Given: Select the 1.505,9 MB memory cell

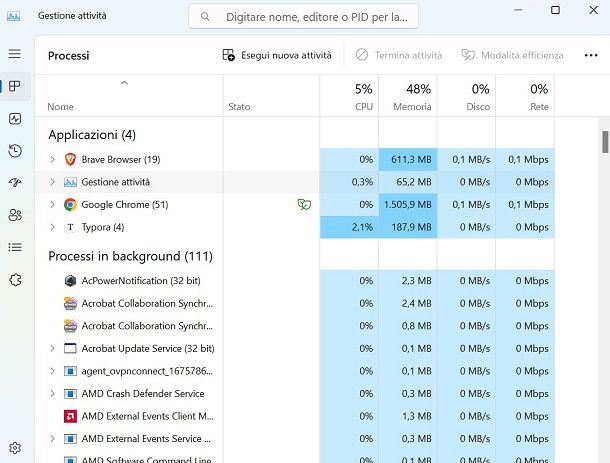Looking at the screenshot, I should point(408,205).
